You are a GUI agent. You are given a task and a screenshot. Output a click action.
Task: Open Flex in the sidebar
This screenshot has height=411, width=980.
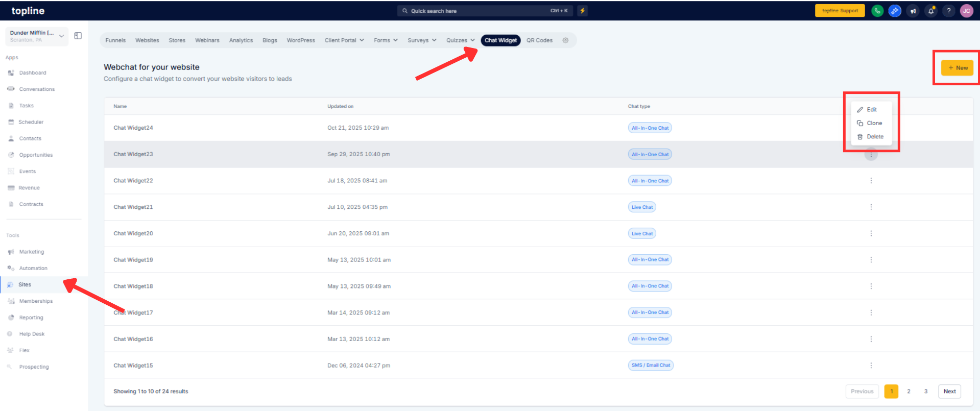[25, 350]
